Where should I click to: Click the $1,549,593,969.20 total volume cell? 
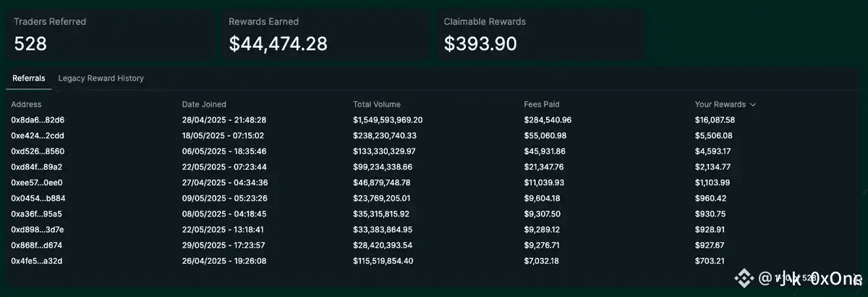point(388,120)
